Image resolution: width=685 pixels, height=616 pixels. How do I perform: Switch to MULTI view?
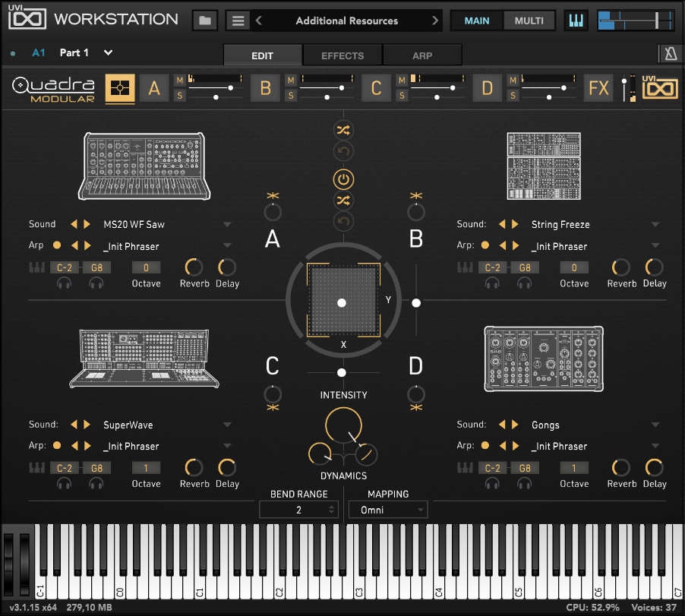click(529, 21)
